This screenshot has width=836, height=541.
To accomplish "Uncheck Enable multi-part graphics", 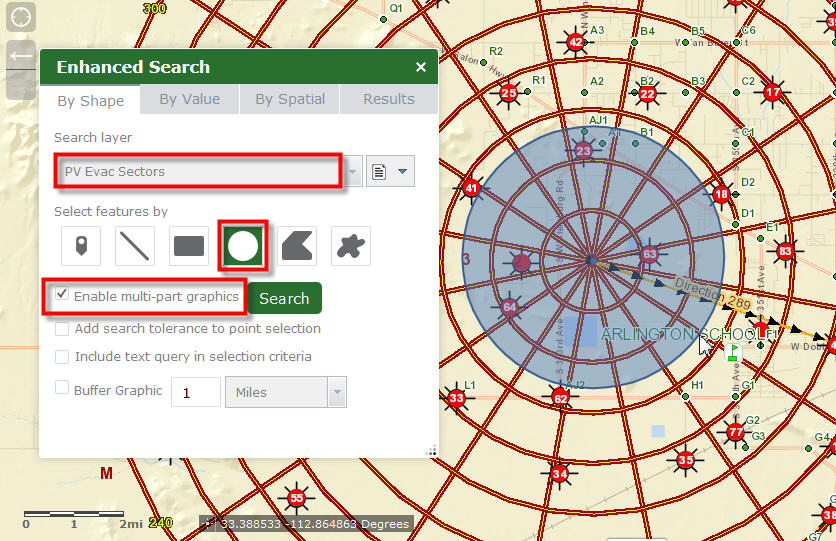I will pyautogui.click(x=62, y=294).
